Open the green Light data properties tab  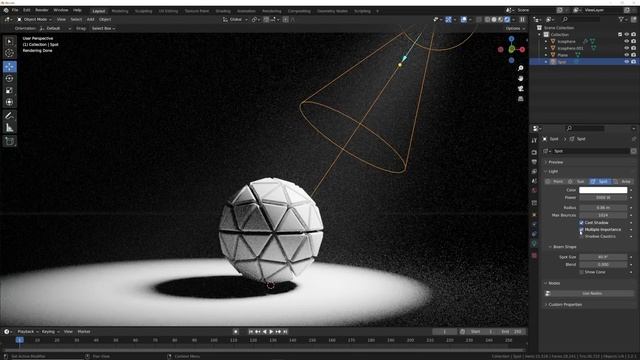534,243
